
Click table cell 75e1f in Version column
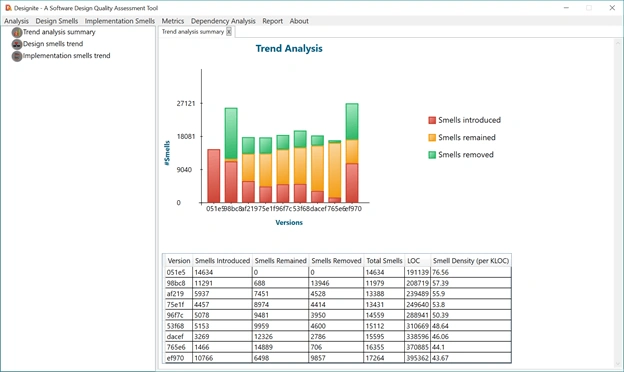coord(179,304)
